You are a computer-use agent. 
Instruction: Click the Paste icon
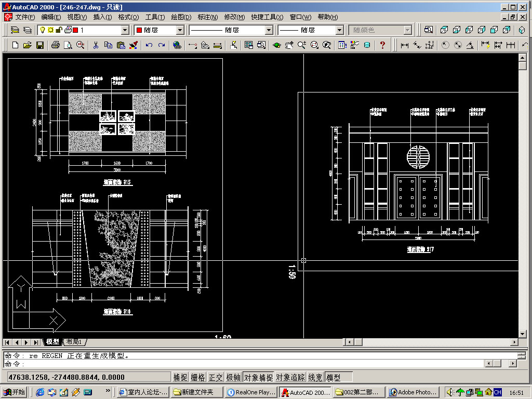click(x=121, y=45)
